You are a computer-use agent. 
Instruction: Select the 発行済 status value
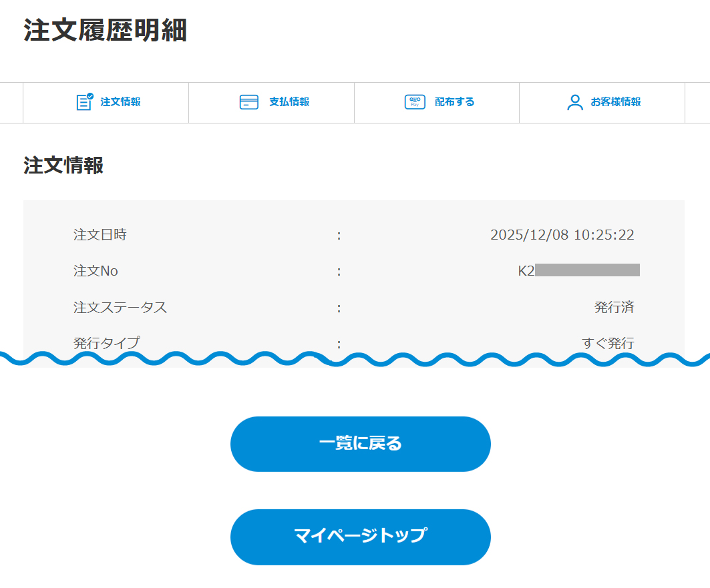tap(614, 308)
